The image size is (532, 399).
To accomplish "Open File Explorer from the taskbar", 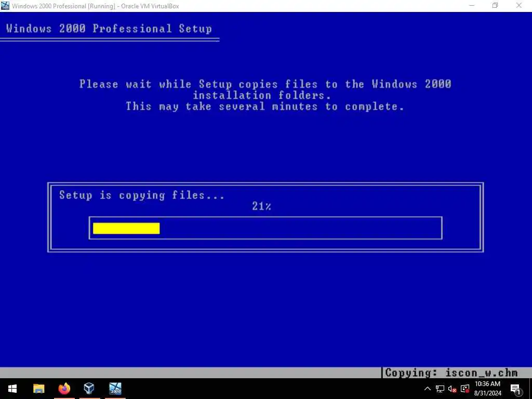I will coord(38,389).
